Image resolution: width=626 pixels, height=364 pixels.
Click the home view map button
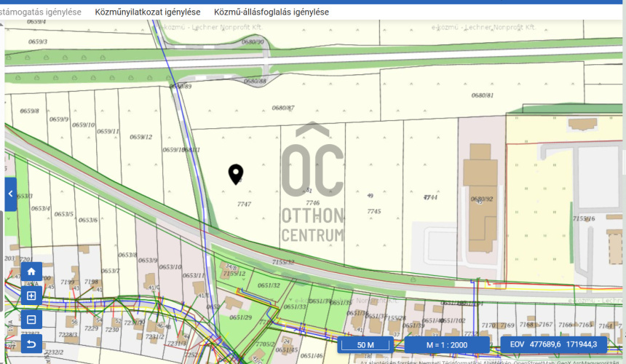pos(31,272)
